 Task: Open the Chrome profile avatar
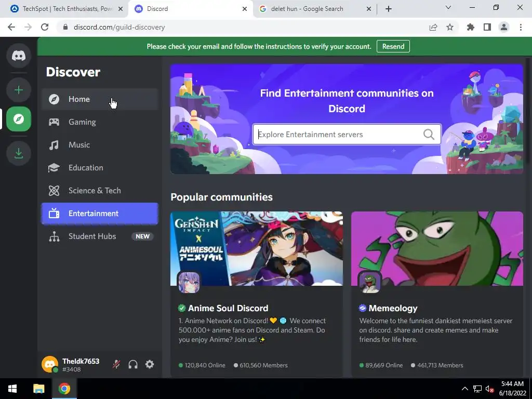coord(504,27)
